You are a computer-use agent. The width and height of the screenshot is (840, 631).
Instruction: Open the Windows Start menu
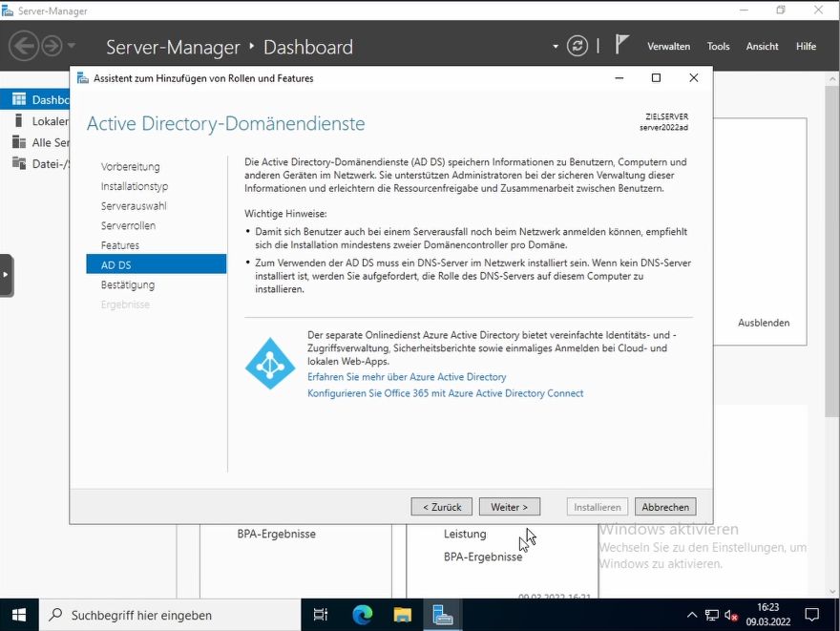coord(19,615)
